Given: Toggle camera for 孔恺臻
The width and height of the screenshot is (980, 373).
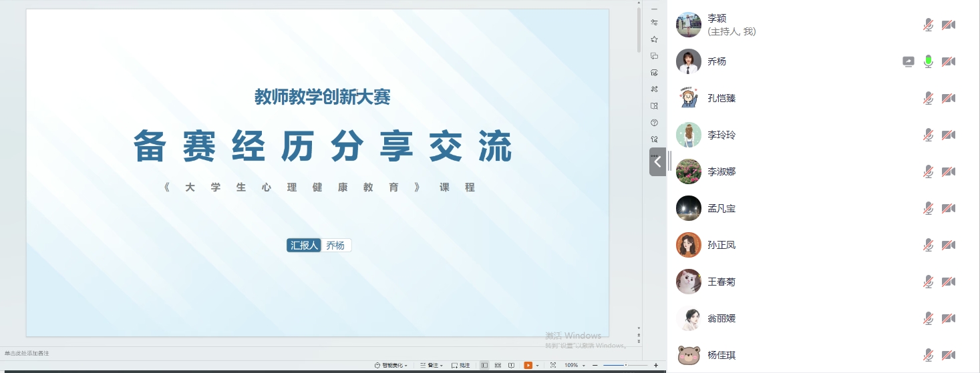Looking at the screenshot, I should [x=948, y=98].
